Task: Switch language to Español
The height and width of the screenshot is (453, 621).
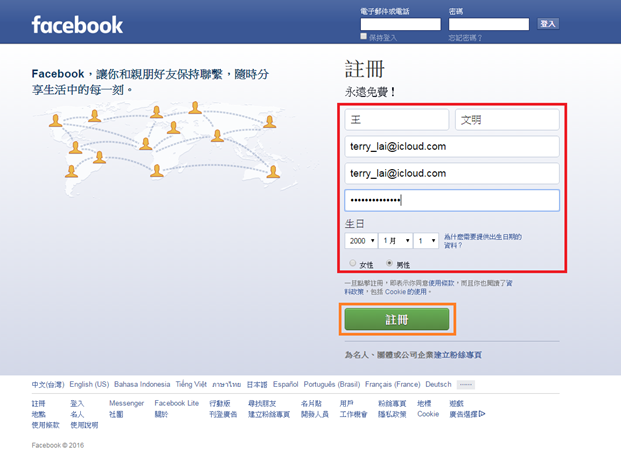Action: click(286, 384)
